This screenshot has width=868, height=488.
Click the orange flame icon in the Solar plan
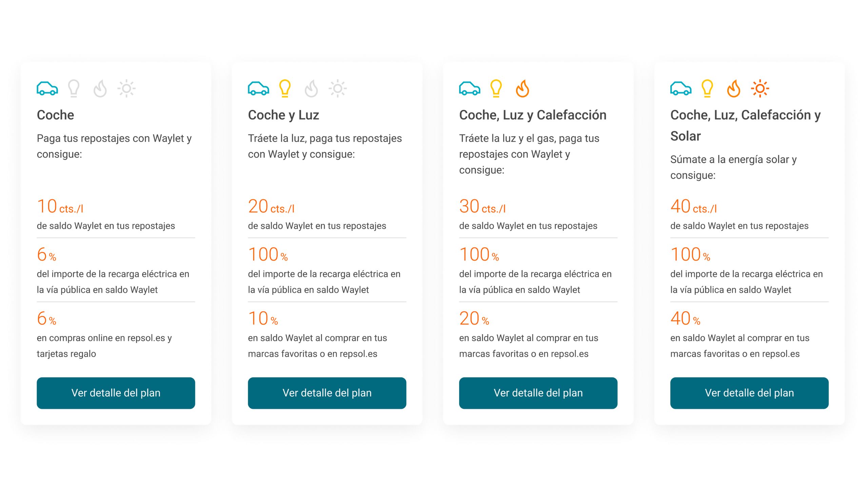(734, 88)
